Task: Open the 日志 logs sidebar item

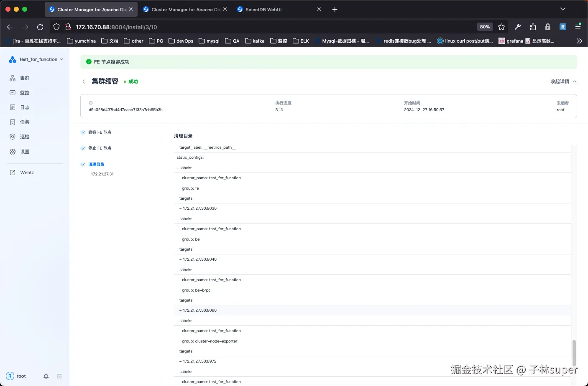Action: coord(20,107)
